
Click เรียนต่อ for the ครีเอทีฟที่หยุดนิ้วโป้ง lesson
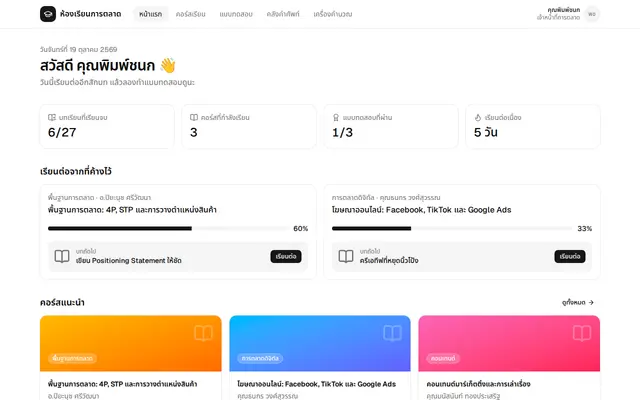pos(570,256)
